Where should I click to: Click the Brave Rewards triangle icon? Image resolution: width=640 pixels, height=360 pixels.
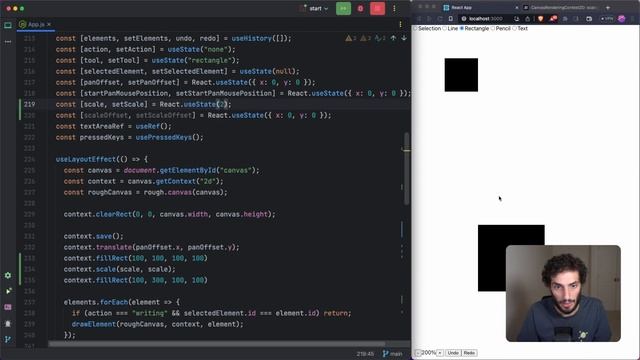tap(553, 19)
